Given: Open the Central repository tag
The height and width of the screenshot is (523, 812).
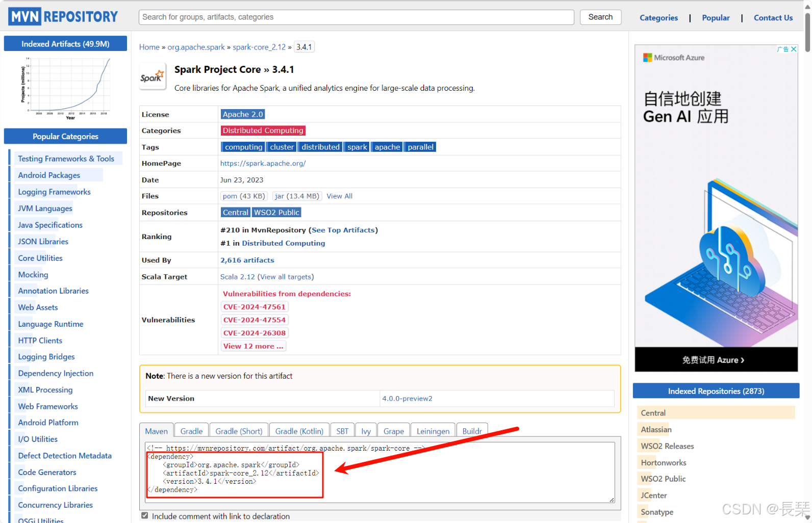Looking at the screenshot, I should [235, 212].
